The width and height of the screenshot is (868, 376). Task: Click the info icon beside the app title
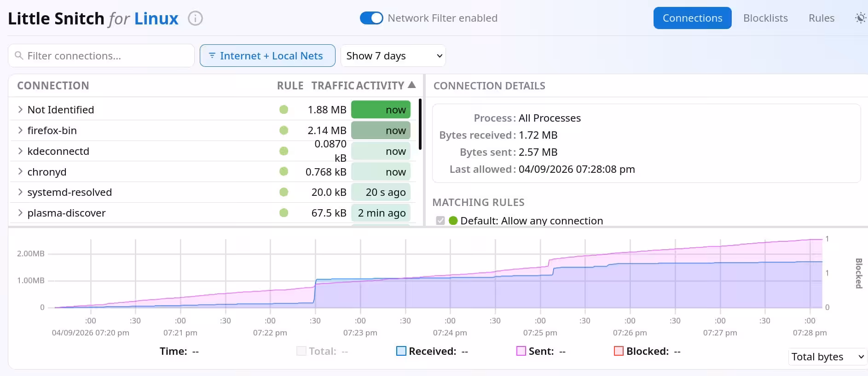coord(195,18)
